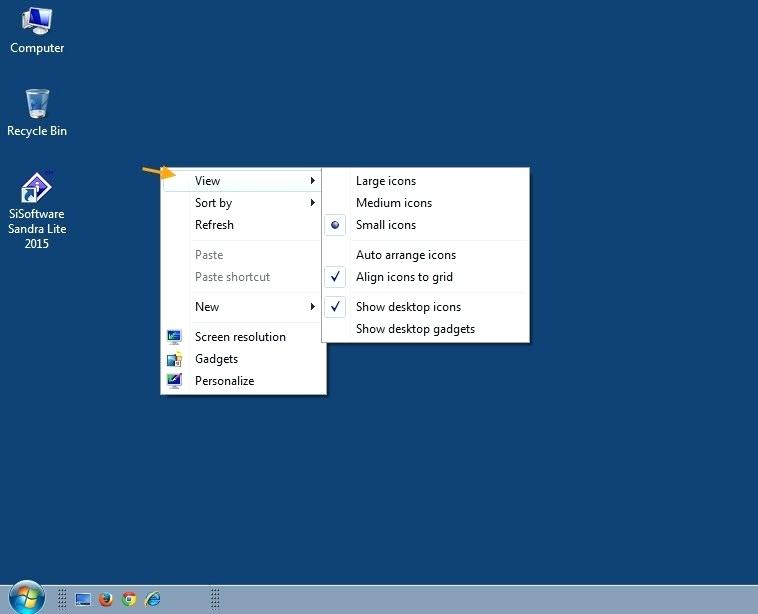Choose Refresh from the context menu

click(x=242, y=225)
